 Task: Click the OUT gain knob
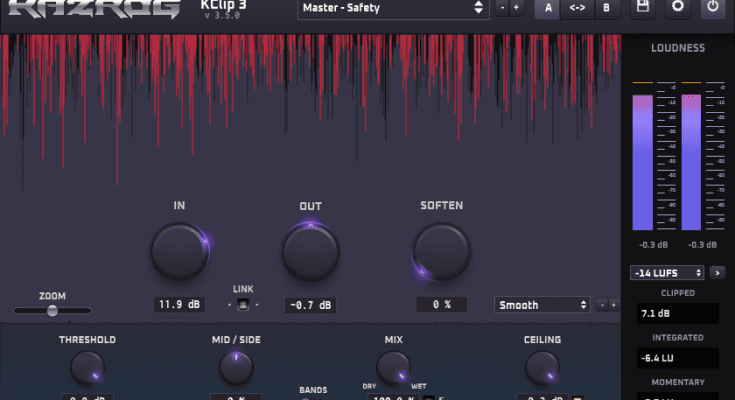tap(310, 251)
